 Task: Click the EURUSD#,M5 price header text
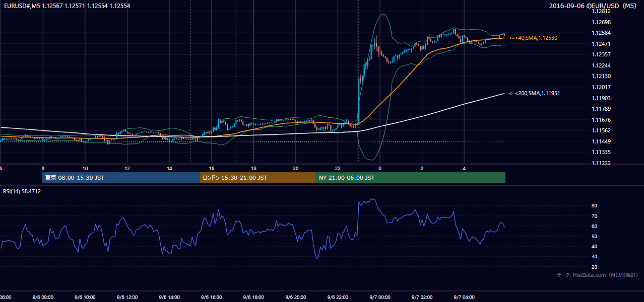coord(67,6)
